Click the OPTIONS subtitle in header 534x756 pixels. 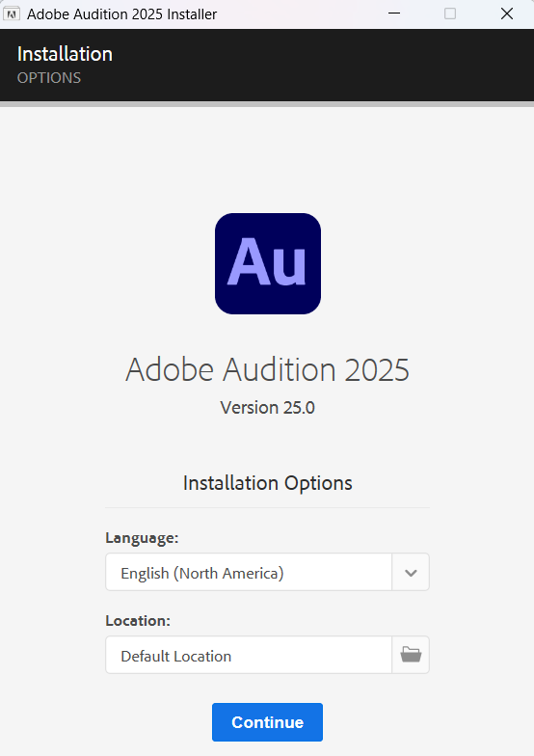click(49, 77)
